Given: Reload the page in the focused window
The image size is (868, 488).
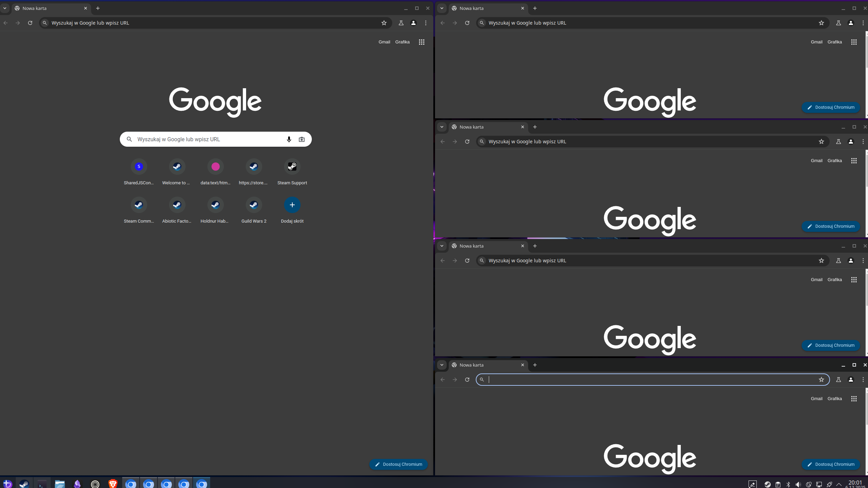Looking at the screenshot, I should [467, 380].
